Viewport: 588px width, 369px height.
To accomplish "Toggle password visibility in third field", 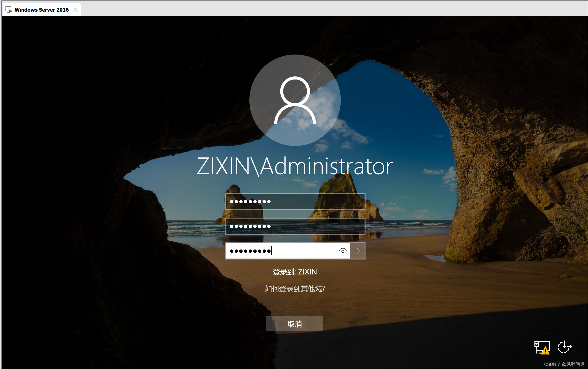I will (x=343, y=250).
